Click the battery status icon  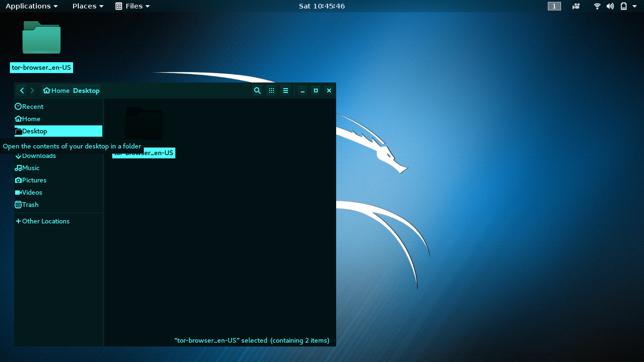[623, 6]
